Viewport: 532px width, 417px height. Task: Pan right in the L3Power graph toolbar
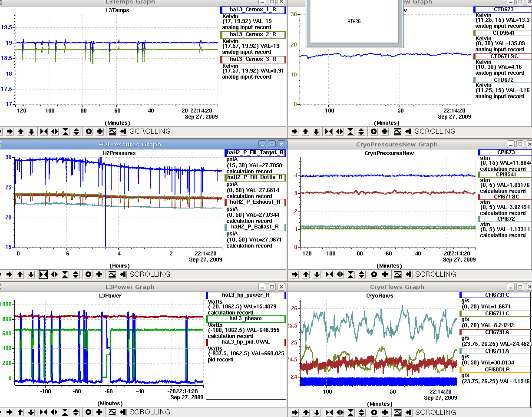[10, 412]
